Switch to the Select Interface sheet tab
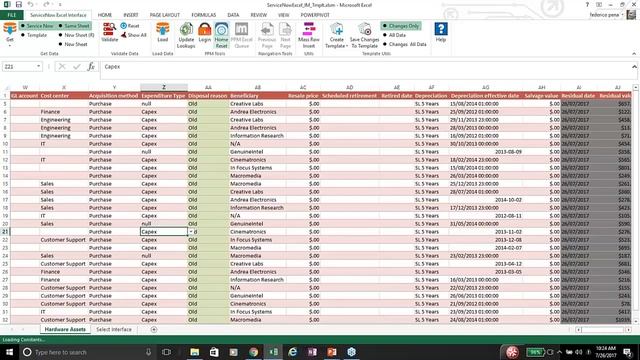The image size is (640, 360). coord(114,329)
